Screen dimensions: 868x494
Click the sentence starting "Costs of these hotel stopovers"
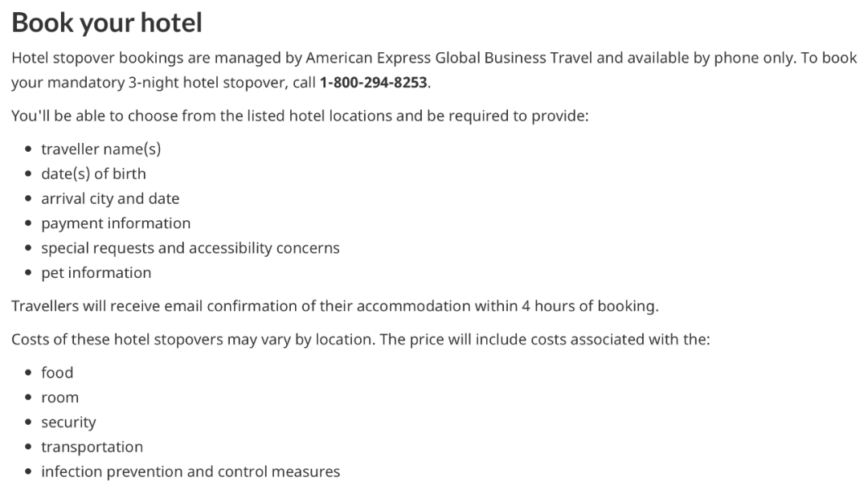click(x=360, y=339)
